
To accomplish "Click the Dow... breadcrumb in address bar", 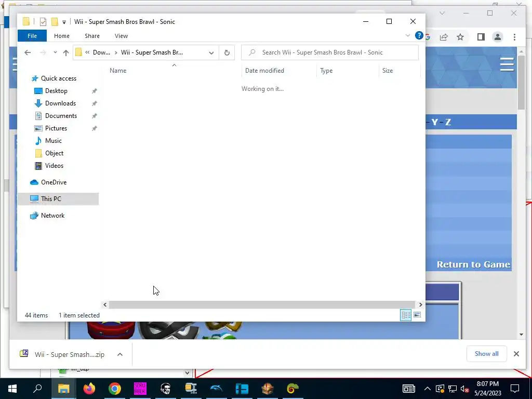I will (x=101, y=52).
